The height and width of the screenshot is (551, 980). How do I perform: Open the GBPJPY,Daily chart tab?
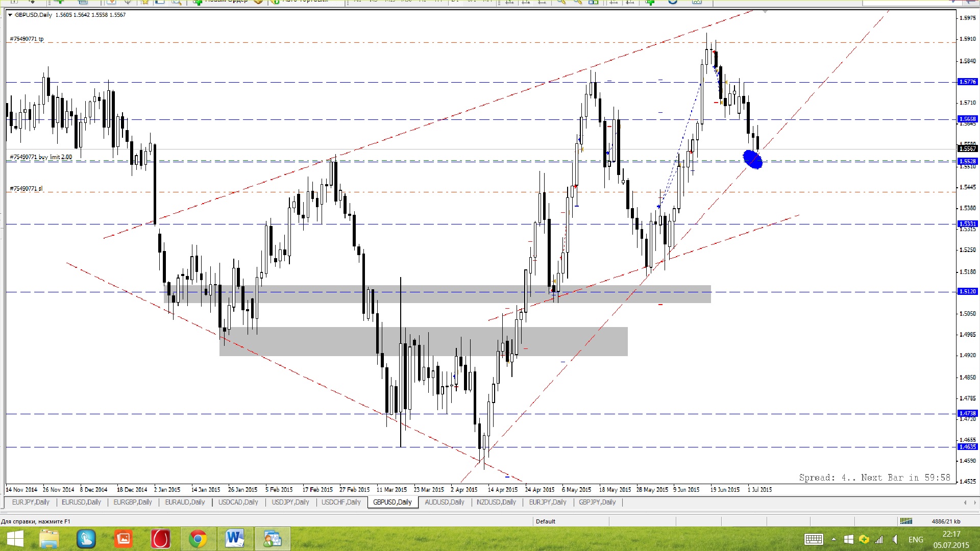point(597,502)
